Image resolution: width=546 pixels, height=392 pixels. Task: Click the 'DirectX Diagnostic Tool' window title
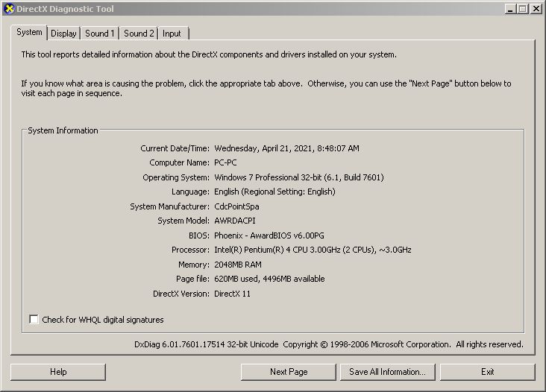[65, 9]
